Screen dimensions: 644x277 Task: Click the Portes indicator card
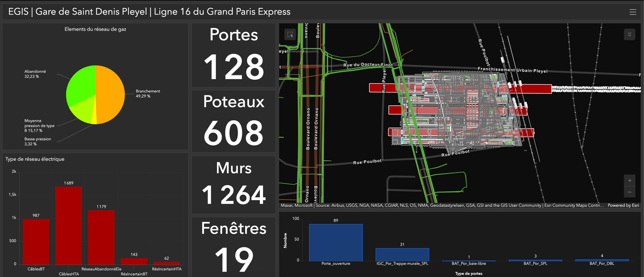tap(233, 55)
